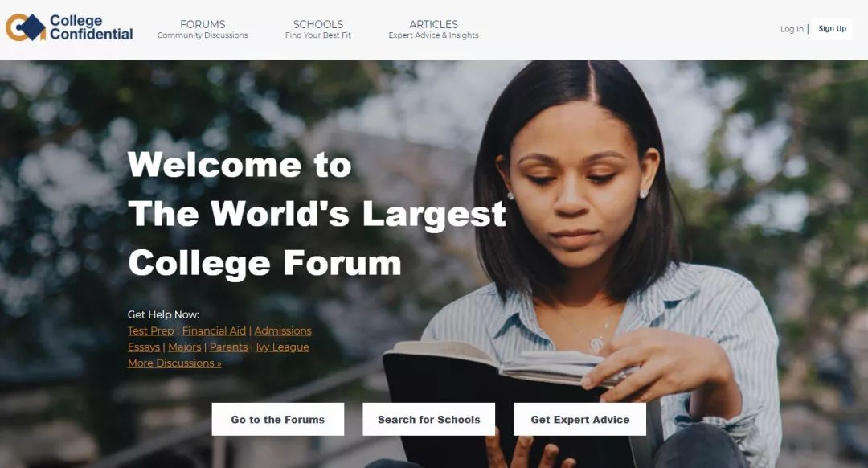Open the Schools menu

tap(317, 30)
